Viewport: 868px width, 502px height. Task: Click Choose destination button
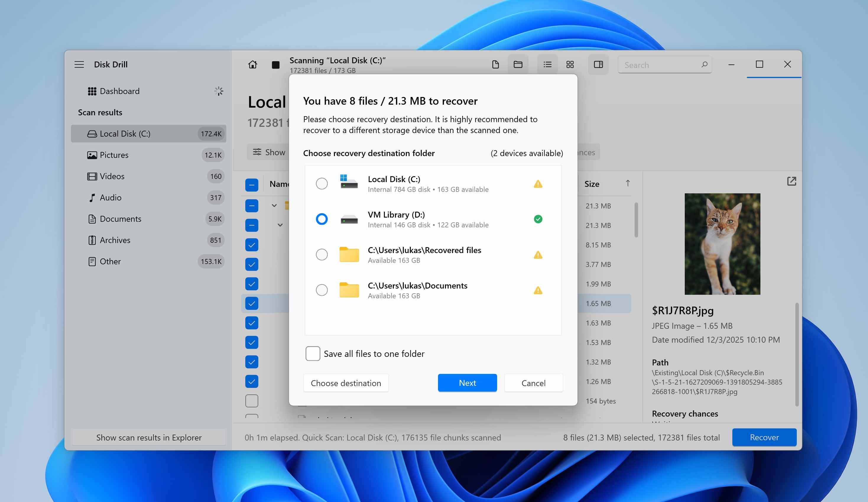[345, 383]
